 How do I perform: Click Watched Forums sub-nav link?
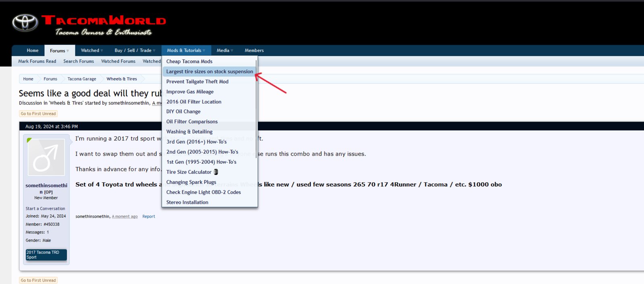118,61
